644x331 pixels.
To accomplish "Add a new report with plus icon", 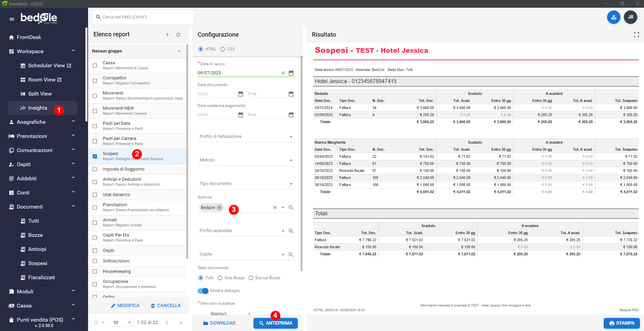I will (167, 35).
